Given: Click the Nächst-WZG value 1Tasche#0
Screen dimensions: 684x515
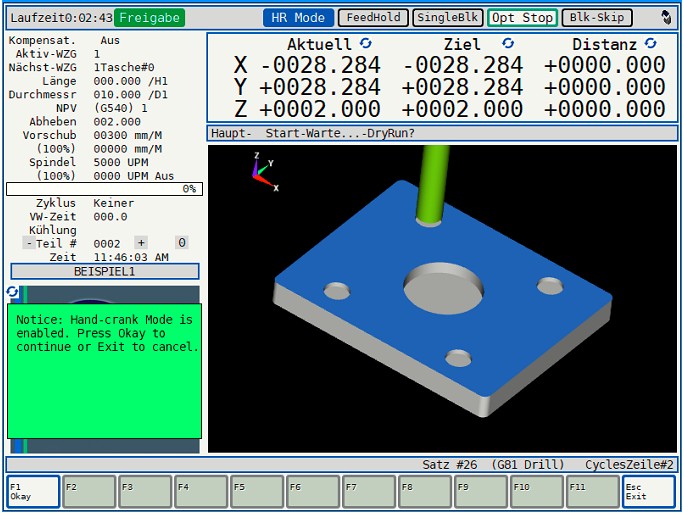Looking at the screenshot, I should [x=124, y=68].
